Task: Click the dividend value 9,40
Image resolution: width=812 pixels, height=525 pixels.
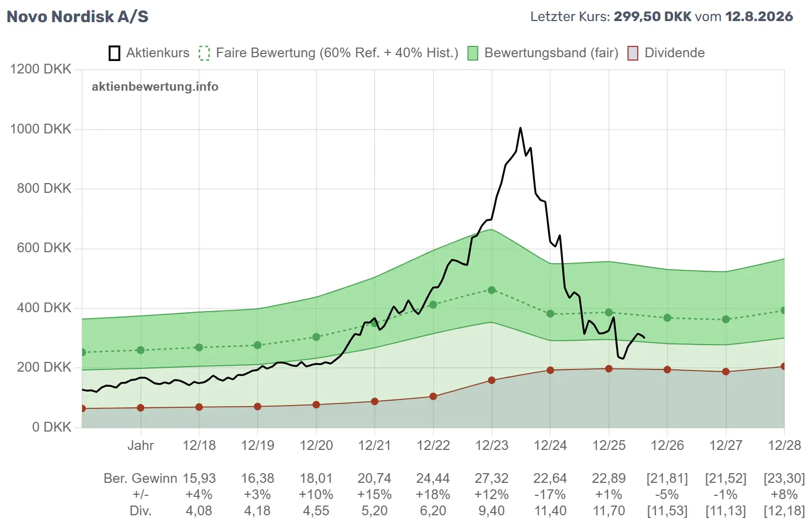Action: click(x=492, y=511)
